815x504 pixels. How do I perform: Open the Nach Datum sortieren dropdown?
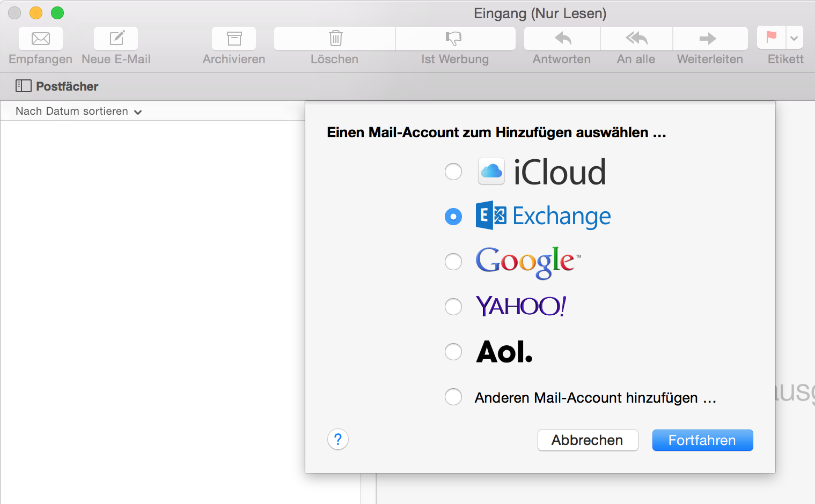click(77, 111)
